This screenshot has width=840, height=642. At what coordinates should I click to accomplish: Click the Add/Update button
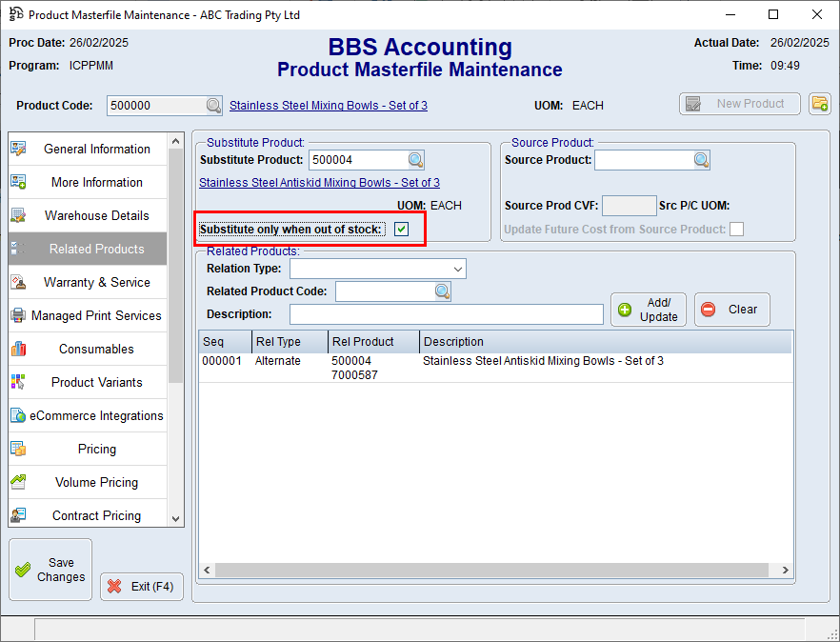tap(648, 310)
